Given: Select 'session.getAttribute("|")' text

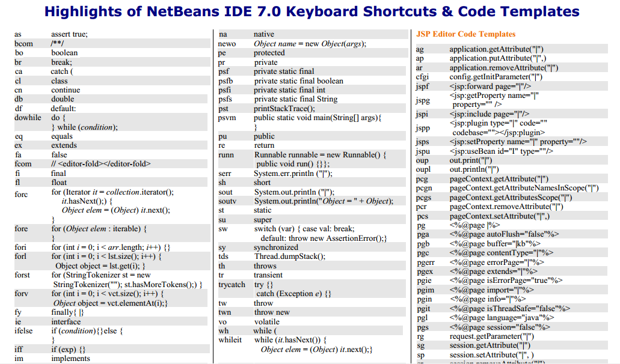Looking at the screenshot, I should pyautogui.click(x=490, y=345).
